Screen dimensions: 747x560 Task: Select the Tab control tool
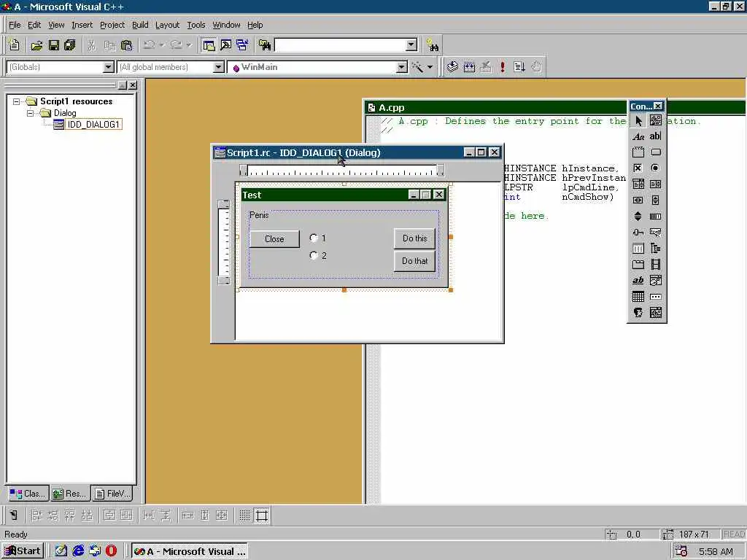click(638, 265)
